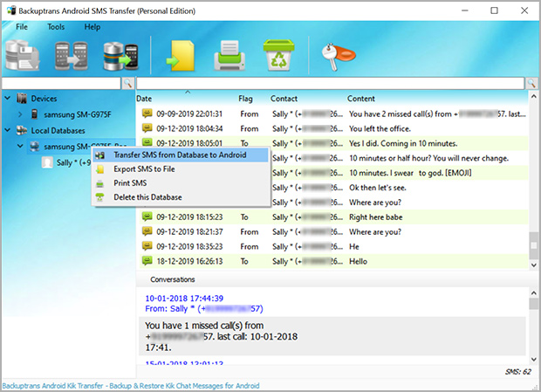Click the "You have 1 missed call(s)" conversation bubble

[x=332, y=336]
